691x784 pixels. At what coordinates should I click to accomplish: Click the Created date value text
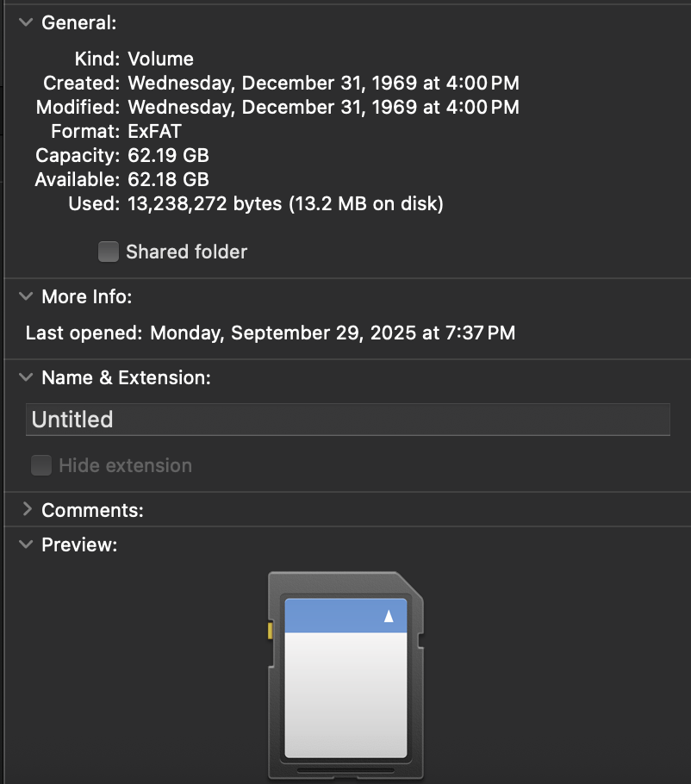click(323, 84)
